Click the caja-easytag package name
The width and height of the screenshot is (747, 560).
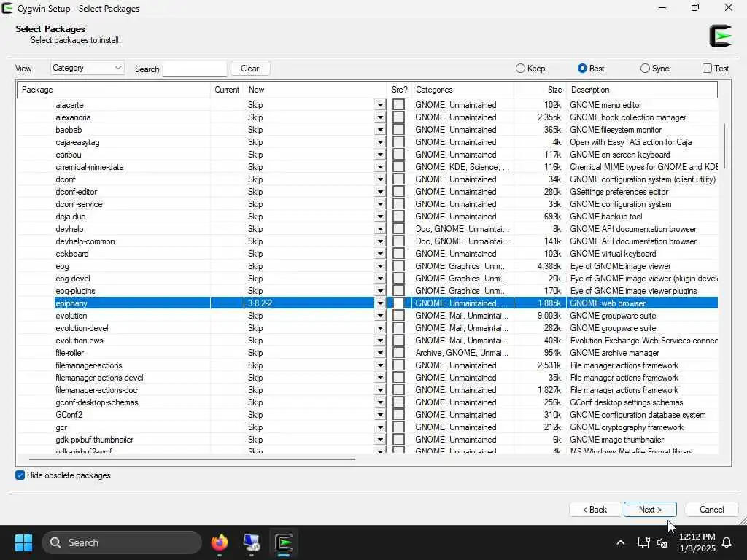click(x=77, y=142)
